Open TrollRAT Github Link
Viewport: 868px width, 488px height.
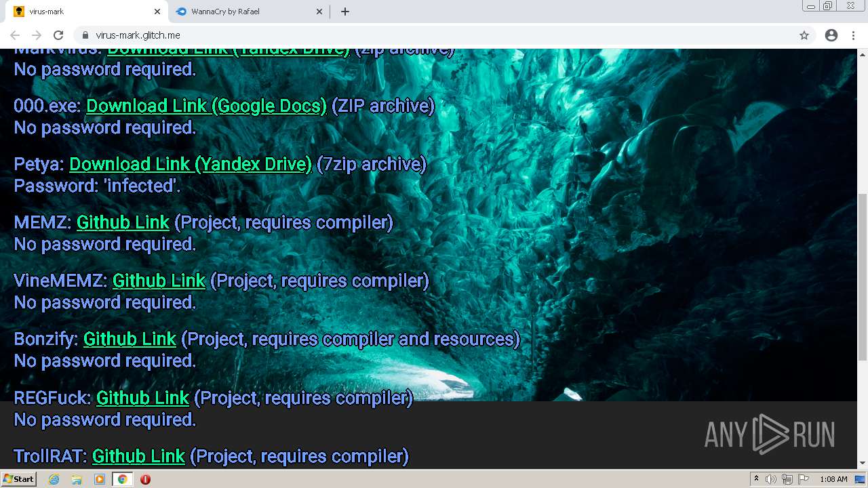138,456
